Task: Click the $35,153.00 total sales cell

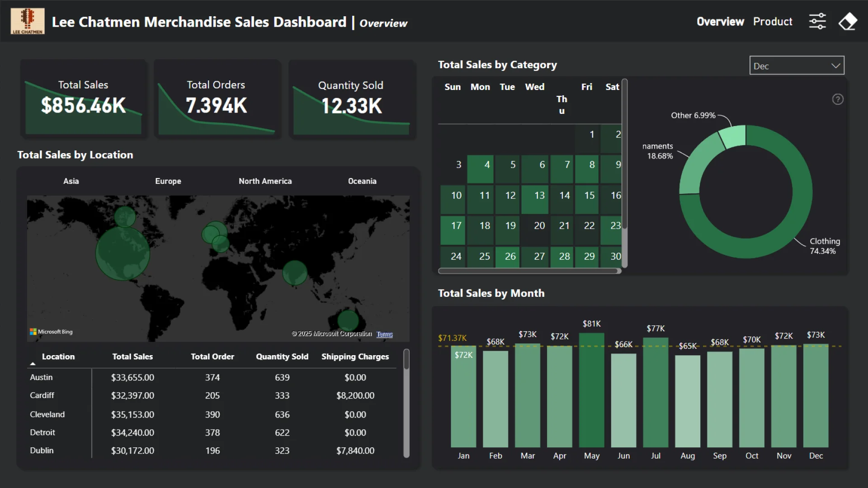Action: tap(132, 414)
